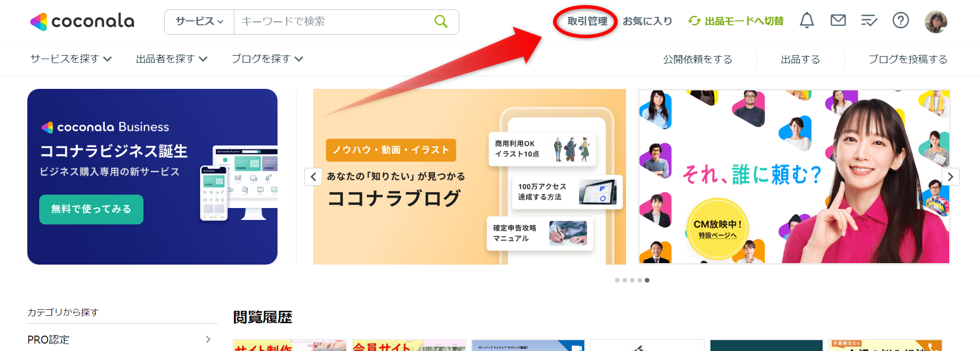Open the ココナラブログ banner
Viewport: 980px width, 351px height.
[469, 177]
